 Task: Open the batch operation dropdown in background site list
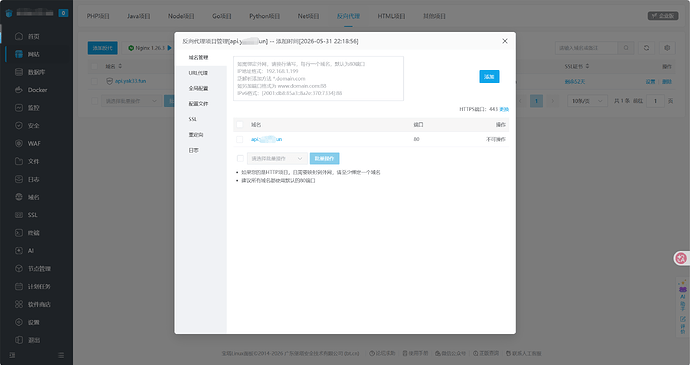tap(131, 101)
